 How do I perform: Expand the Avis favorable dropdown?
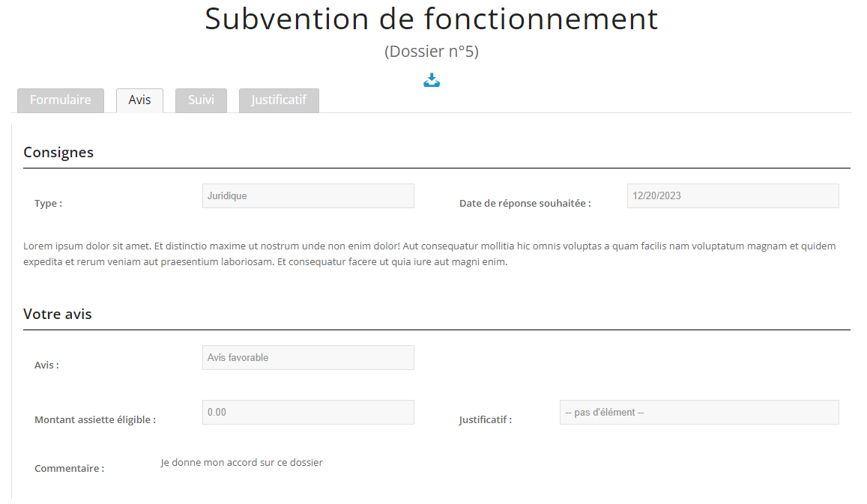pos(308,358)
